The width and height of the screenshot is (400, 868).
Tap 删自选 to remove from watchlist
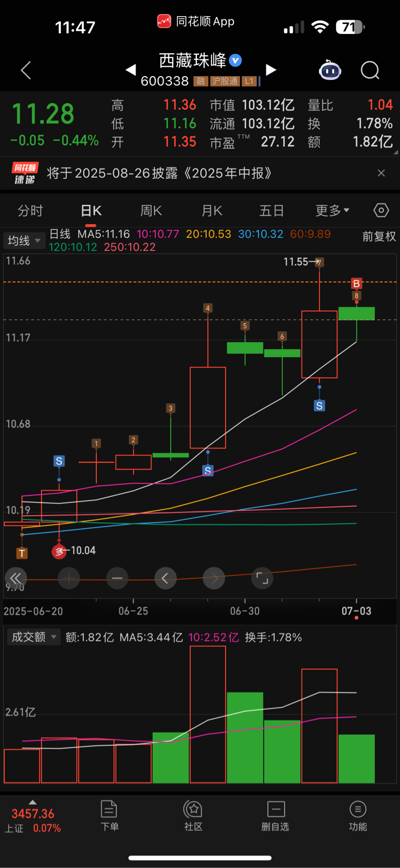tap(276, 816)
